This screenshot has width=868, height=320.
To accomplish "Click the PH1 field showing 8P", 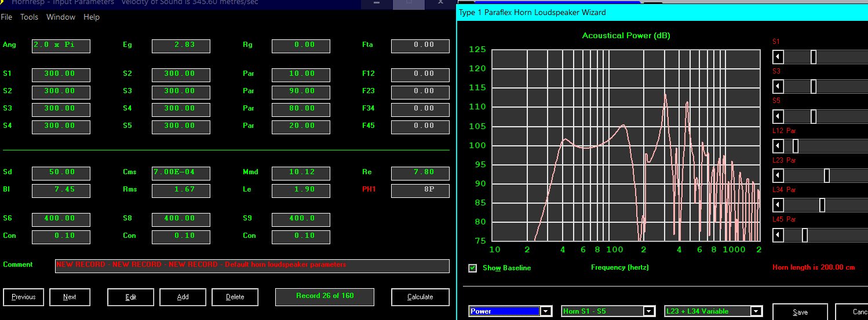I will (420, 190).
